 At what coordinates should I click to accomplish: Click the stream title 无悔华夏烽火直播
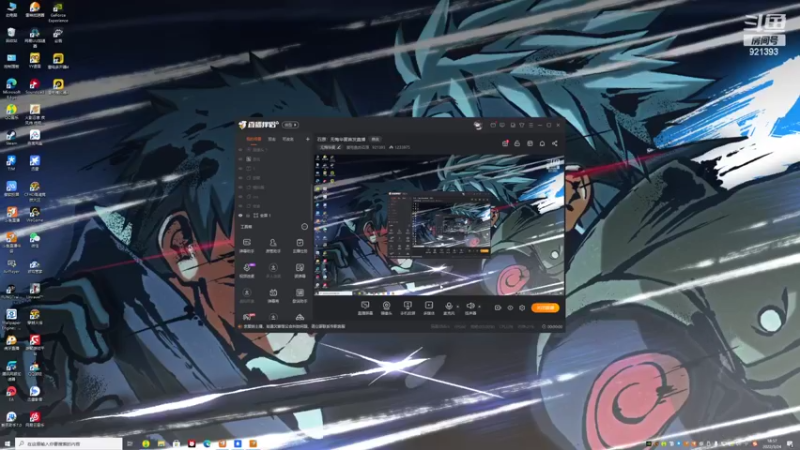(347, 139)
